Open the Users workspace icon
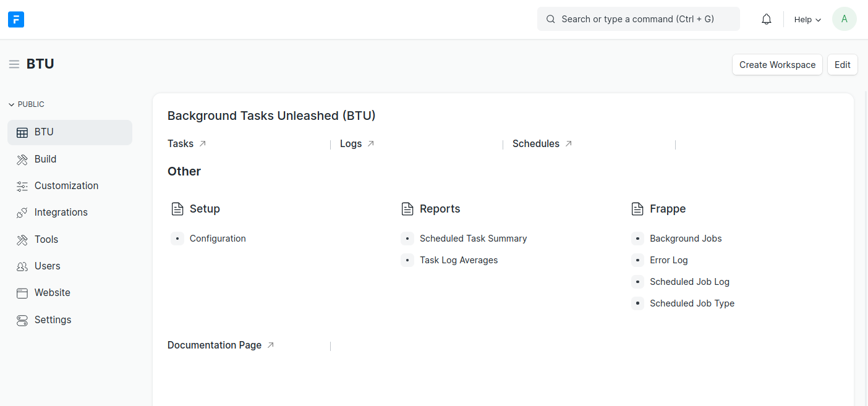Image resolution: width=868 pixels, height=406 pixels. (22, 266)
